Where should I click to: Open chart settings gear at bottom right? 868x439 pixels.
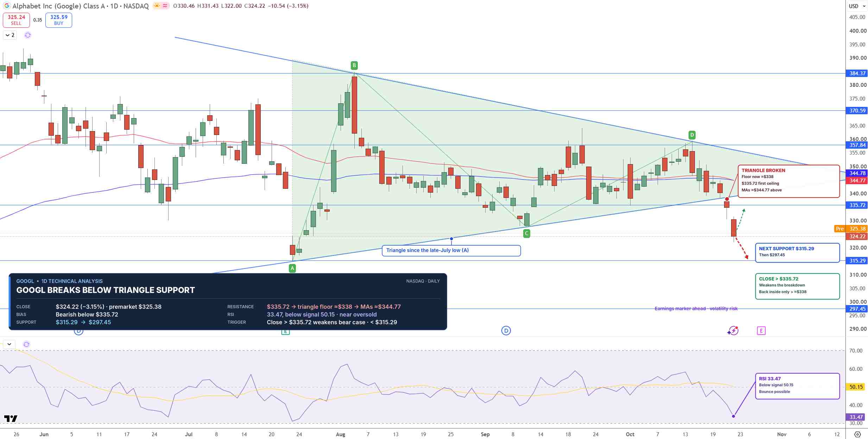tap(857, 434)
